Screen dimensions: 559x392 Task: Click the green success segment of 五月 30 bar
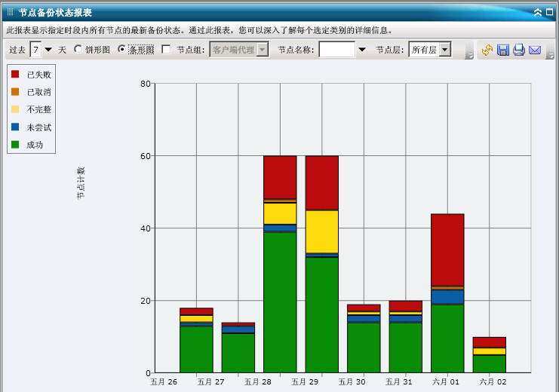pyautogui.click(x=364, y=348)
